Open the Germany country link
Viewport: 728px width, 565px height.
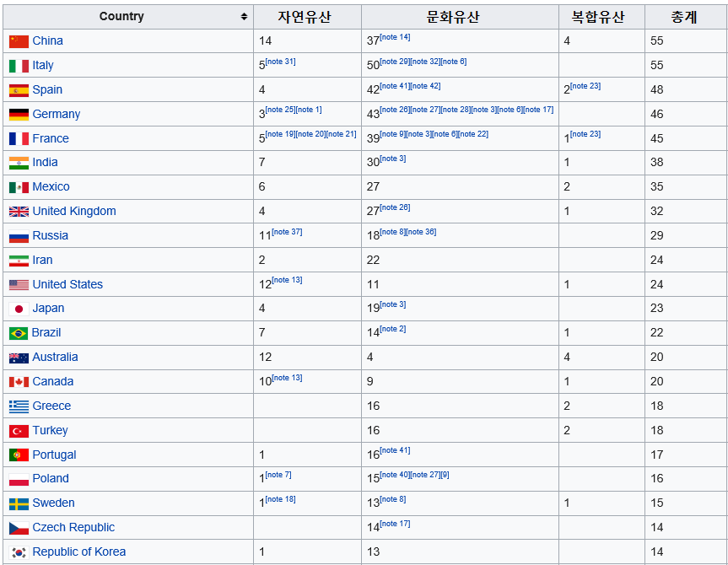tap(57, 114)
